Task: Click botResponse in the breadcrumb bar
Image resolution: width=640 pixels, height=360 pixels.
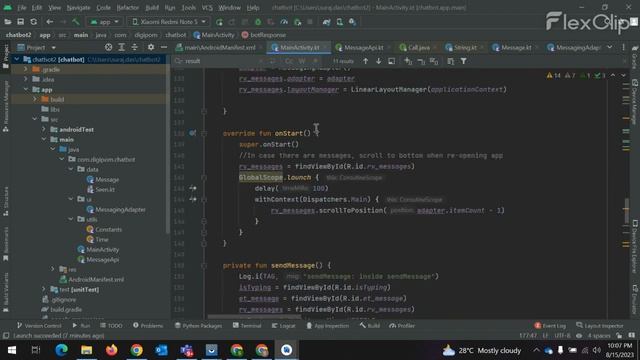Action: click(264, 35)
